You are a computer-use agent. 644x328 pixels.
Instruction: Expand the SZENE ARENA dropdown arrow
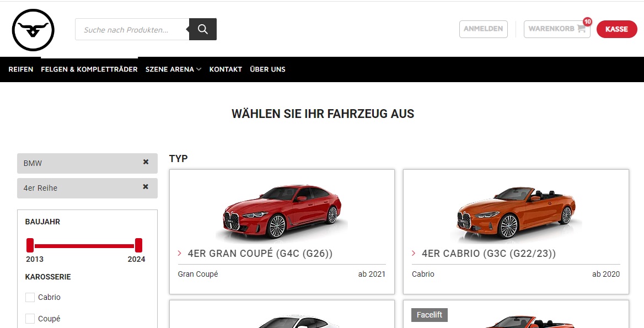coord(199,69)
